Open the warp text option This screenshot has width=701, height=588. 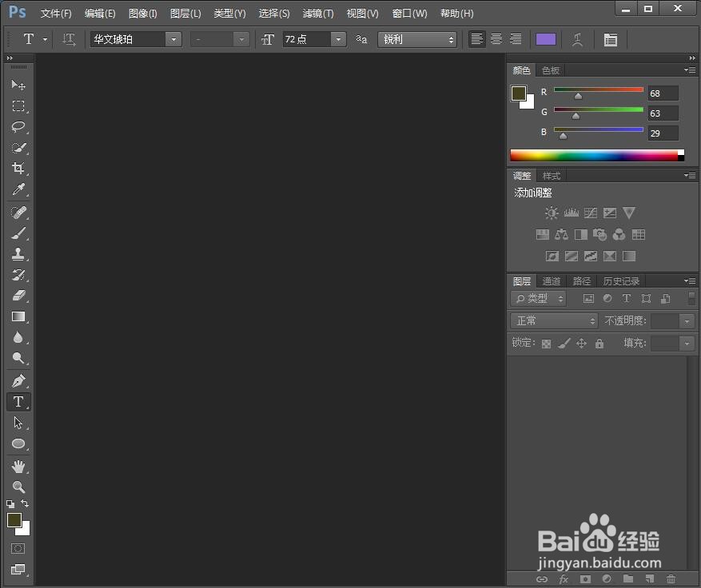tap(577, 40)
